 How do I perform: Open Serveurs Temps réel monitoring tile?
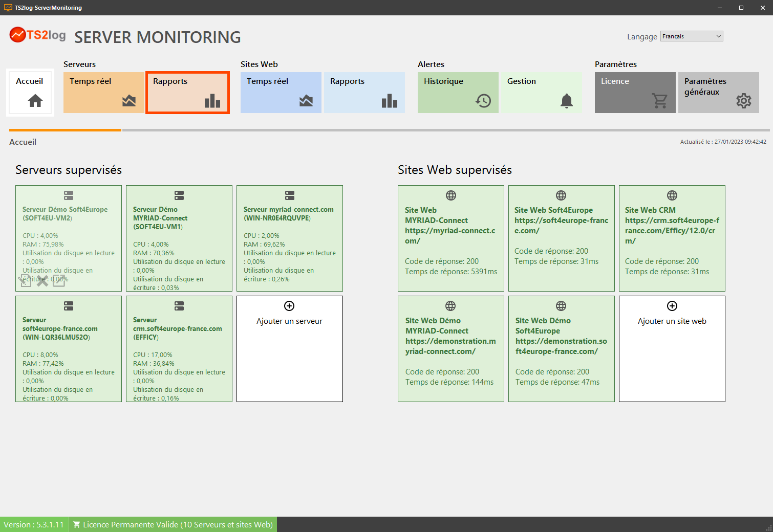104,93
